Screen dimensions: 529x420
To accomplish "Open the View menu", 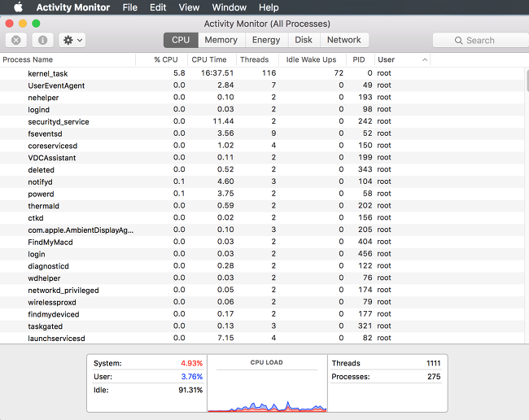I will tap(189, 7).
